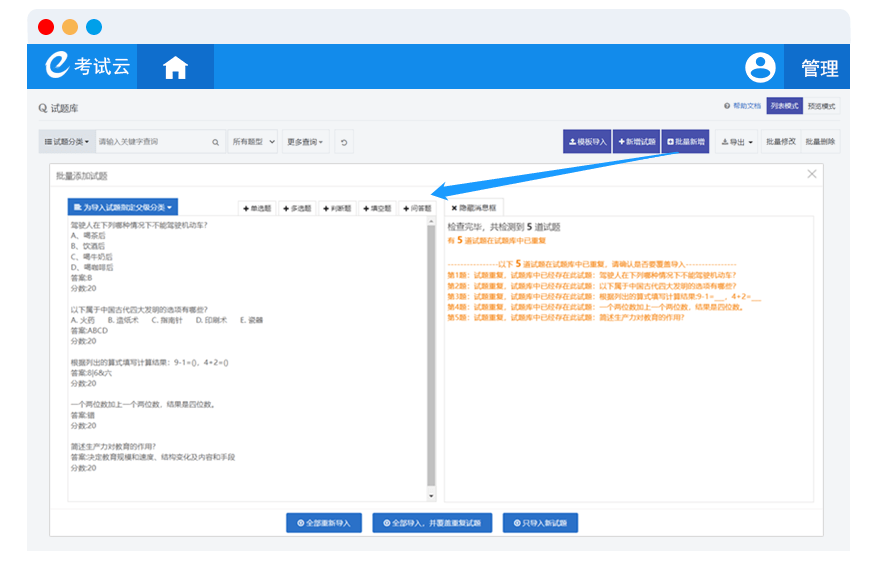Insert a 单选题 template

tap(257, 208)
